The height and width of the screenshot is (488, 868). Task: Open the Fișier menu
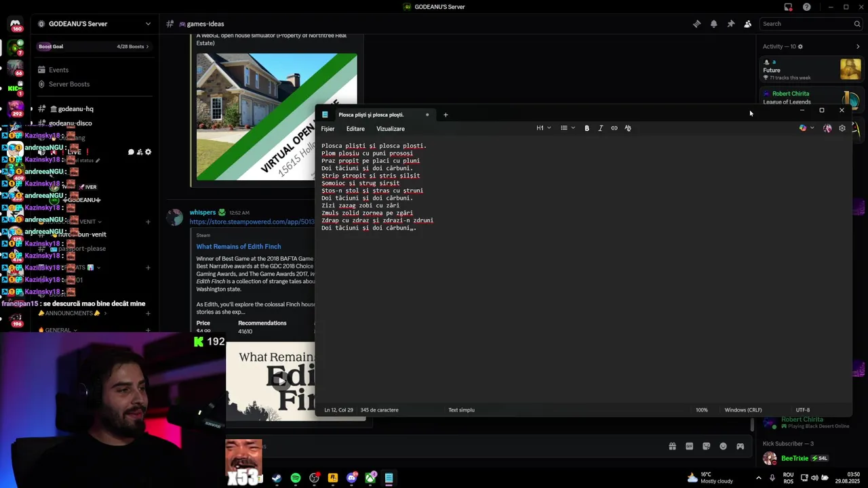(328, 129)
